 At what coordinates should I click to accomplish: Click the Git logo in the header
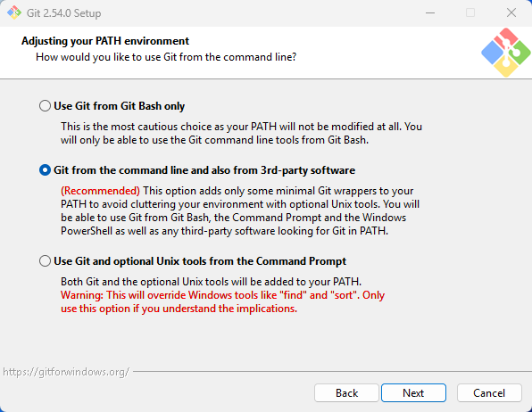click(x=505, y=53)
